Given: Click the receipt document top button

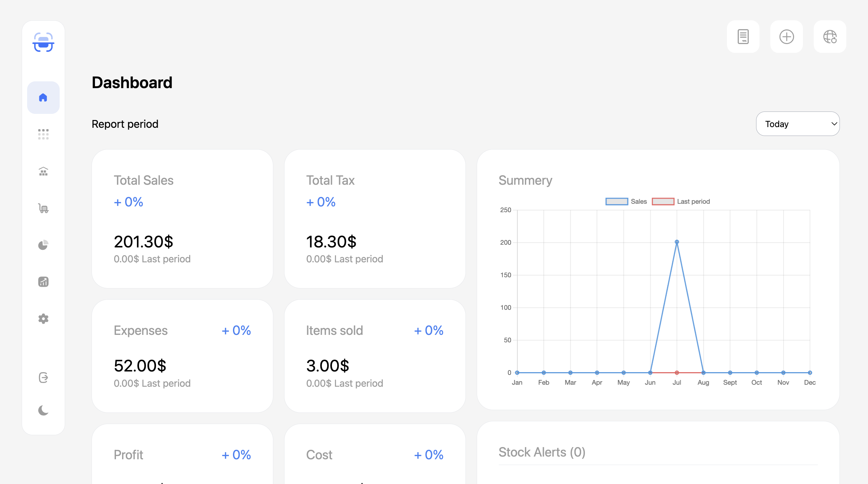Looking at the screenshot, I should tap(743, 37).
